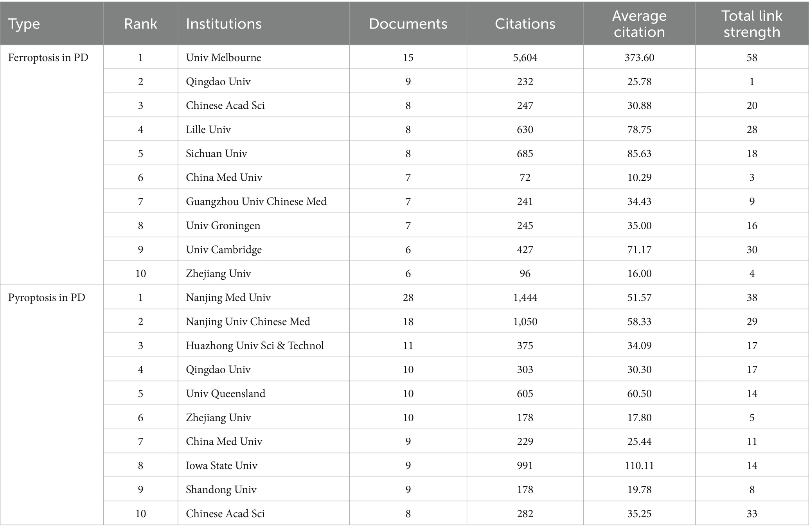Screen dimensions: 809x532
Task: Click the citations value '427'
Action: pos(525,250)
